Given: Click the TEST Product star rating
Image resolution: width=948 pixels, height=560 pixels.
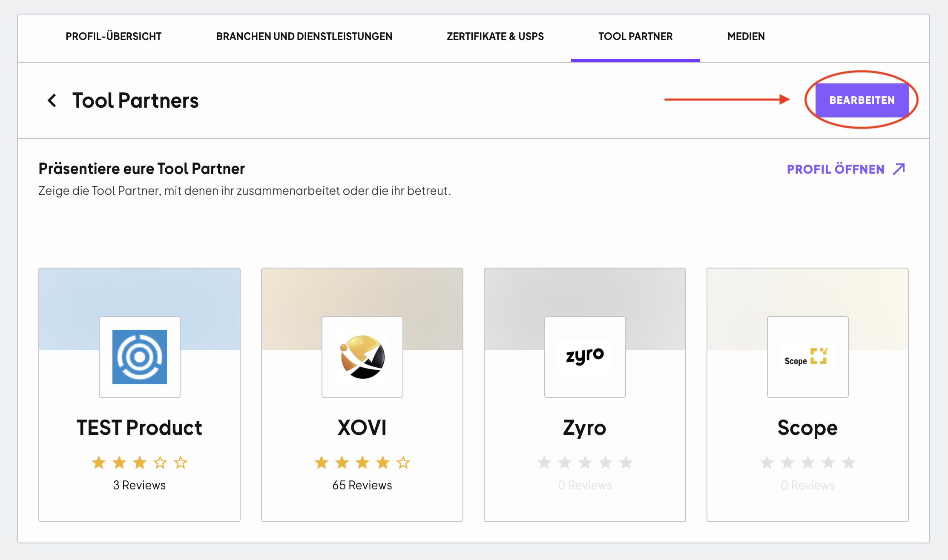Looking at the screenshot, I should 140,463.
